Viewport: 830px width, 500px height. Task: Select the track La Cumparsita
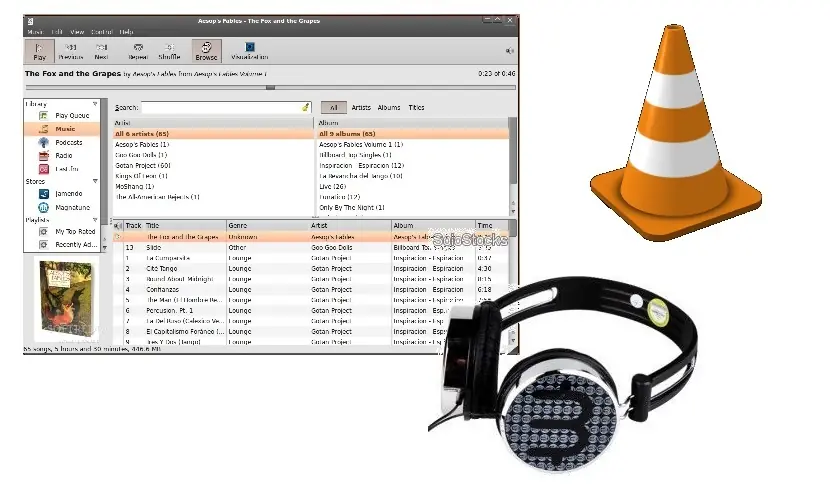(311, 258)
